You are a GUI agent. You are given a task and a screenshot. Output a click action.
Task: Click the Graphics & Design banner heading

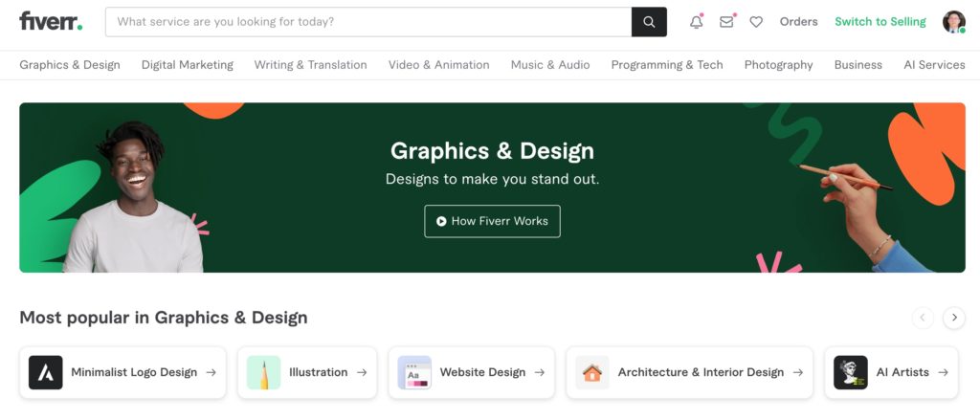tap(493, 151)
